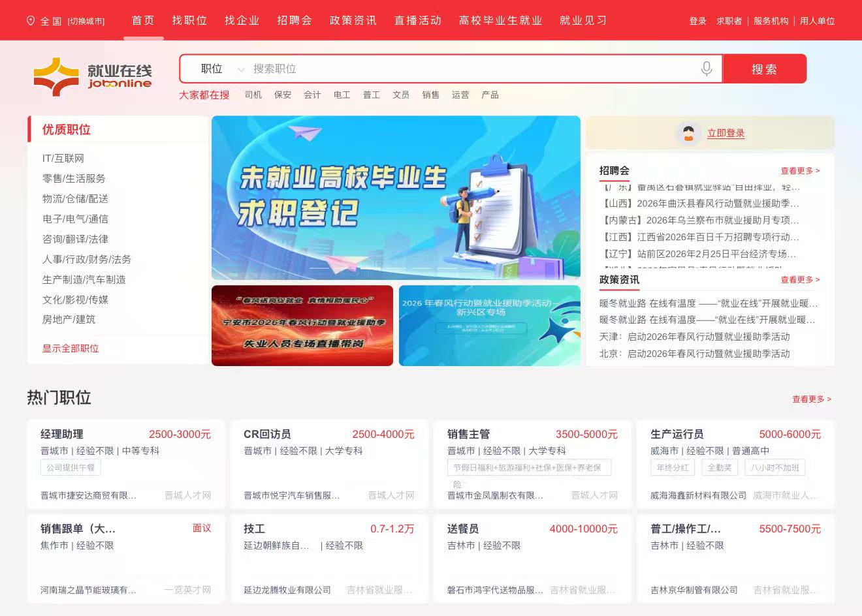Open the 职位 search type dropdown
This screenshot has width=862, height=616.
pyautogui.click(x=221, y=69)
